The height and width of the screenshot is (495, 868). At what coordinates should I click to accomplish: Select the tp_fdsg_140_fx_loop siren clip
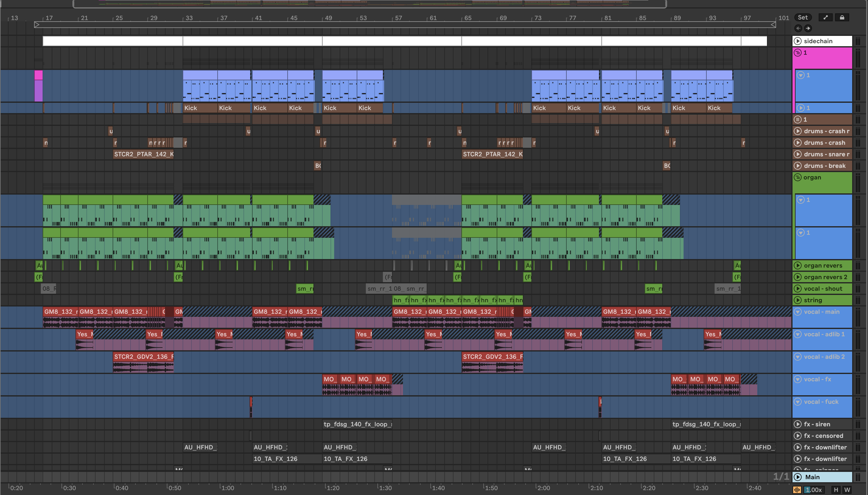(357, 424)
